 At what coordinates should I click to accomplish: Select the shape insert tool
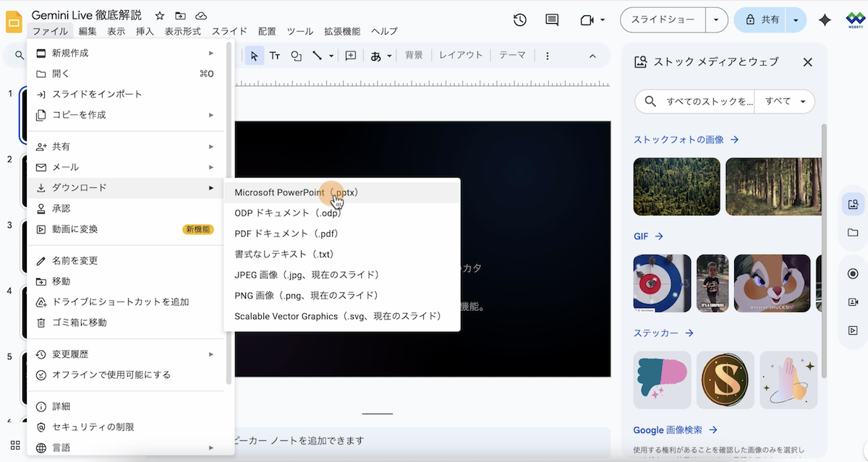point(296,56)
